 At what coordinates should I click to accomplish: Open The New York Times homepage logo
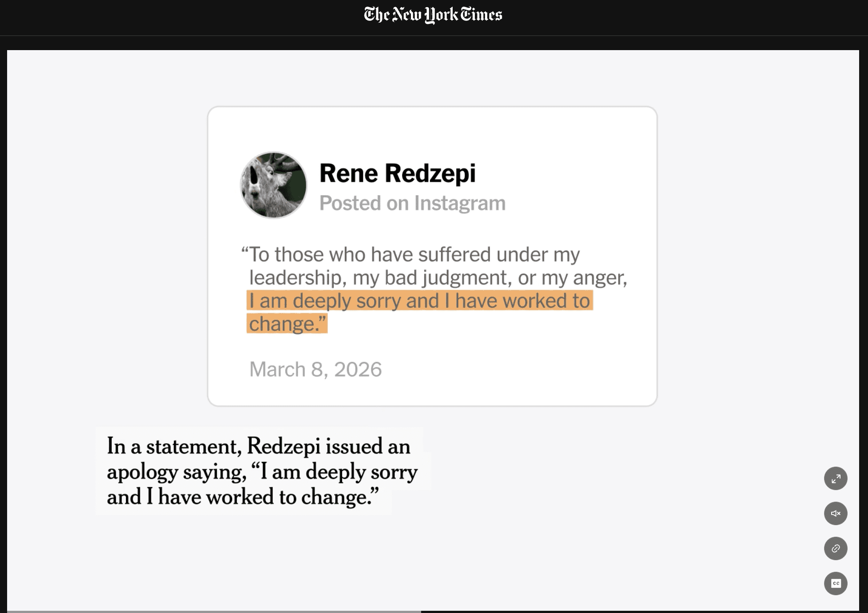click(x=433, y=15)
